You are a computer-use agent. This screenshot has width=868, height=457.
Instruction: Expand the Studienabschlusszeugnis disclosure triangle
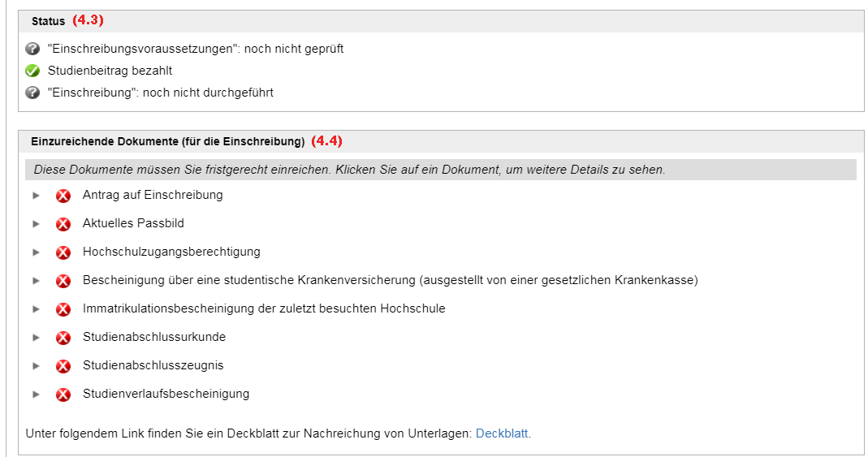[36, 366]
